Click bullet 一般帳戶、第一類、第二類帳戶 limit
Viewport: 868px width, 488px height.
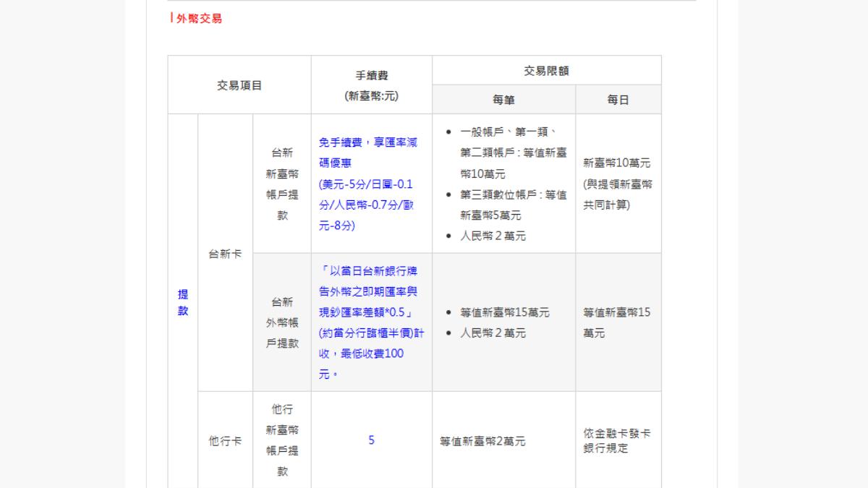[513, 153]
